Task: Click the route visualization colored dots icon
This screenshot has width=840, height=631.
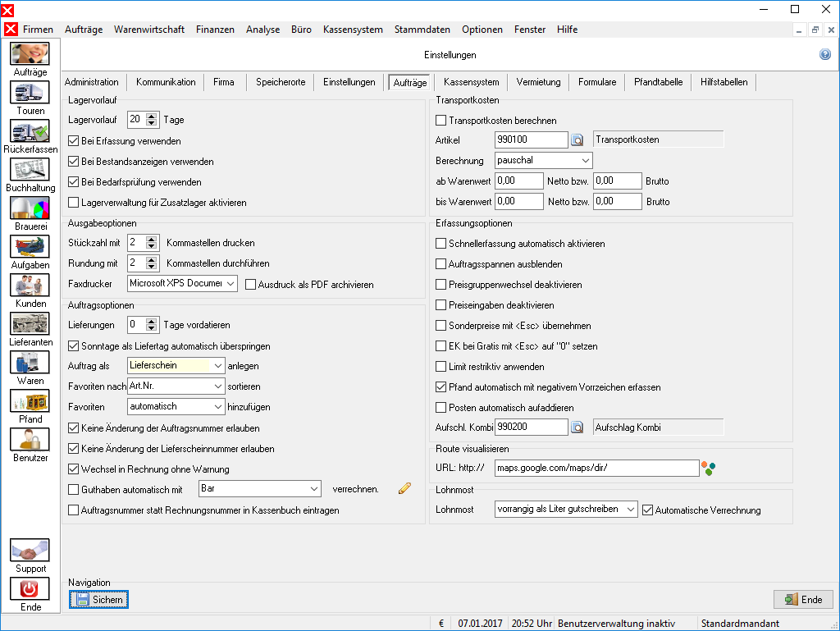Action: pyautogui.click(x=708, y=469)
